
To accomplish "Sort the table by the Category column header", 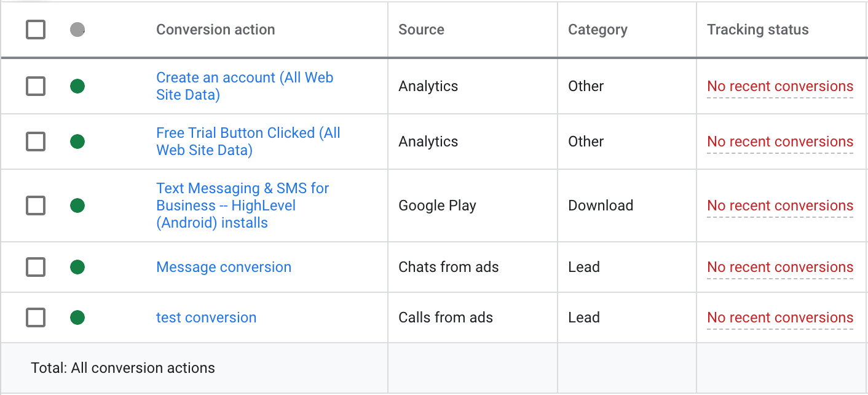I will pyautogui.click(x=598, y=30).
